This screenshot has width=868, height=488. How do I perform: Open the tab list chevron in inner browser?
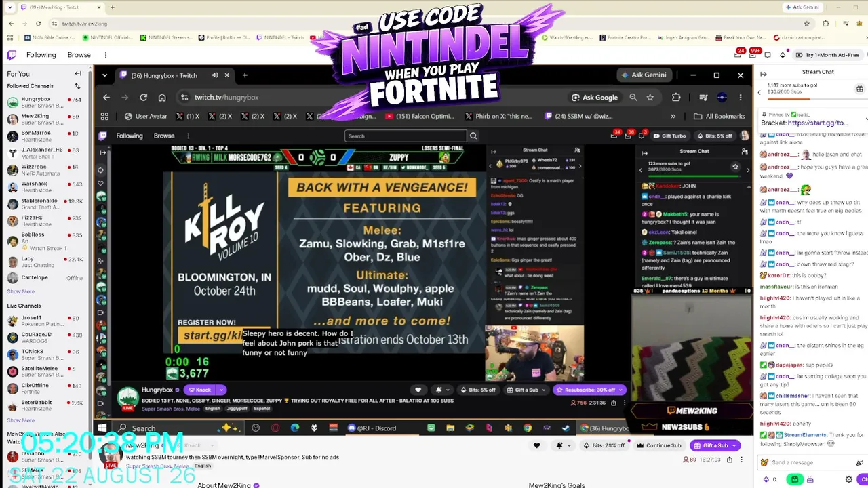pos(105,75)
